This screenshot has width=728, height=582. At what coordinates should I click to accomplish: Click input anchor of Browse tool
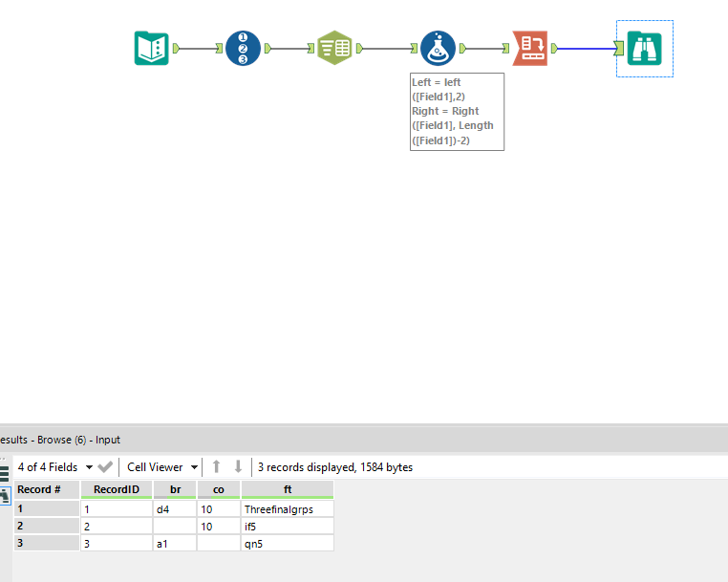click(x=619, y=49)
